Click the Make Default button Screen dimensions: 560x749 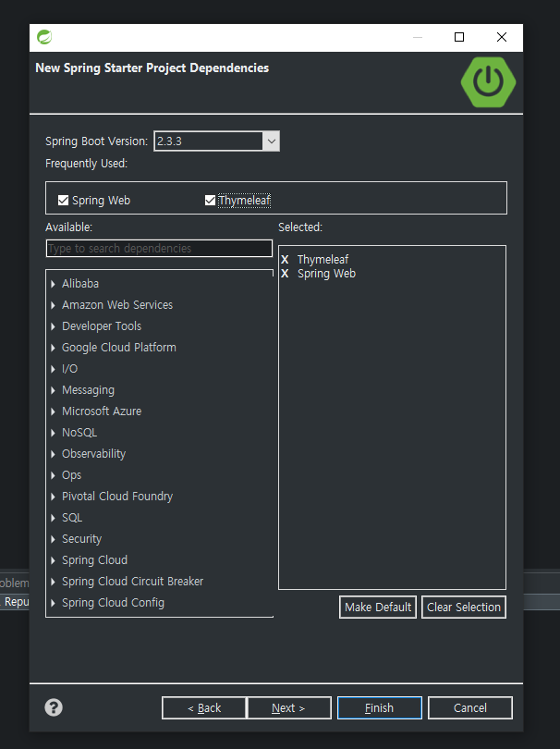pyautogui.click(x=378, y=608)
